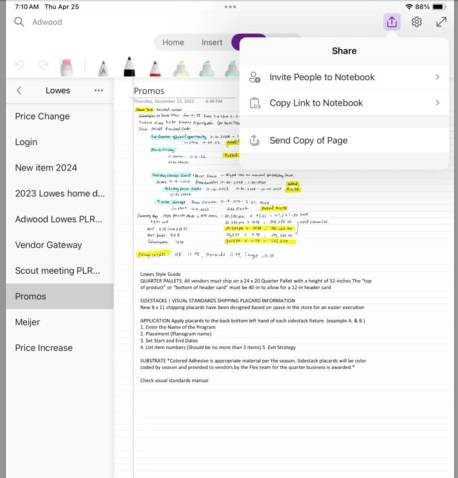
Task: Open the Scout meeting PLR... page
Action: (x=60, y=271)
